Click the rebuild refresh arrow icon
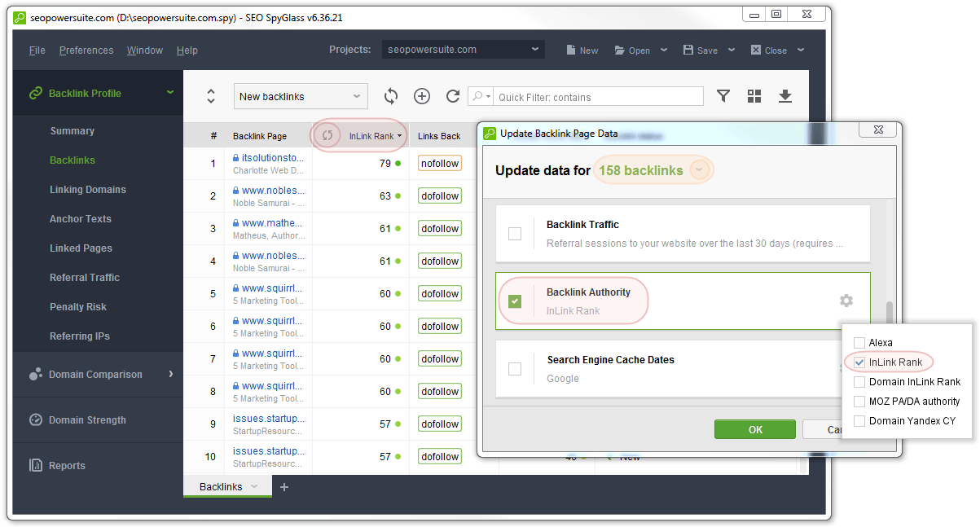The height and width of the screenshot is (527, 980). (x=453, y=96)
